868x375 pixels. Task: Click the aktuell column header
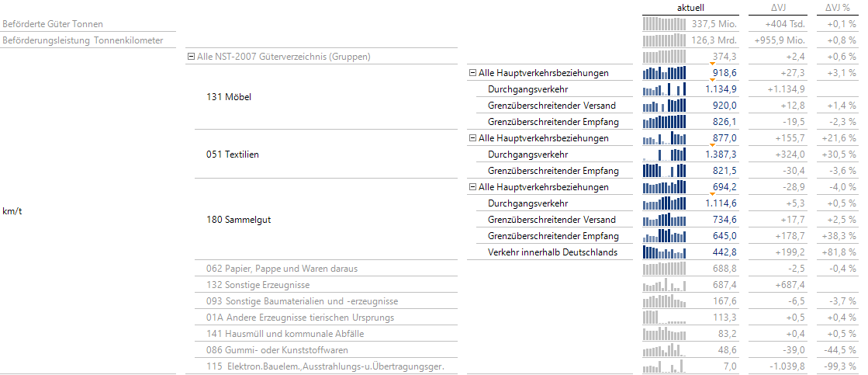point(690,7)
